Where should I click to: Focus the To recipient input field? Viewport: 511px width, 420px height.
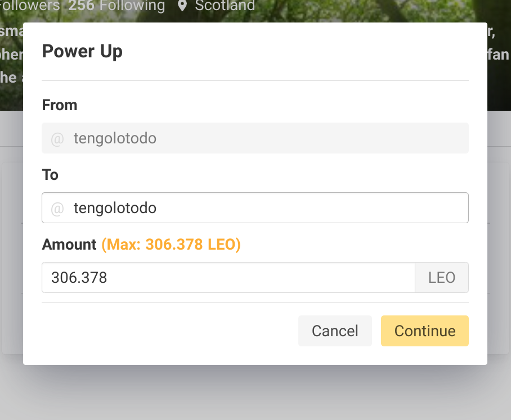coord(255,207)
